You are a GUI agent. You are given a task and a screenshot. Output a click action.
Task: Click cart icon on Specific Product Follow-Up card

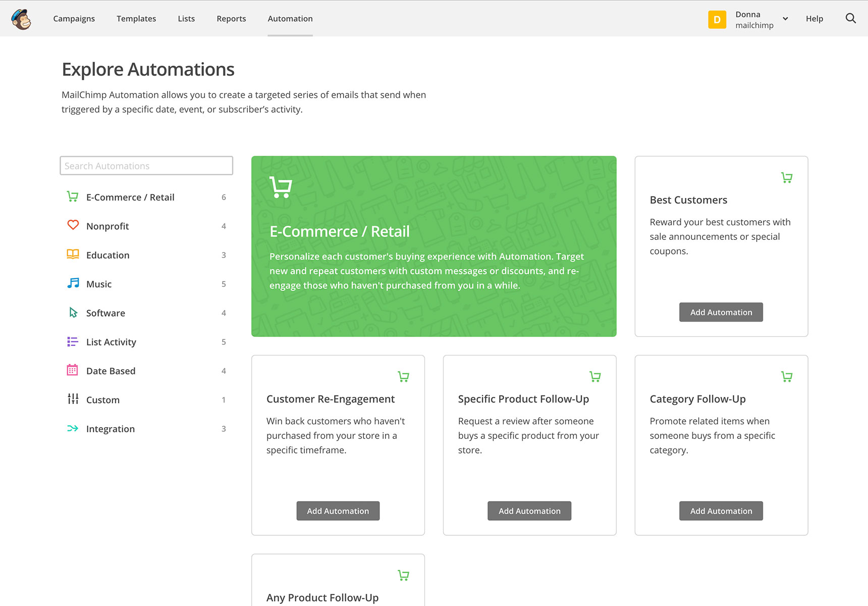pyautogui.click(x=595, y=377)
